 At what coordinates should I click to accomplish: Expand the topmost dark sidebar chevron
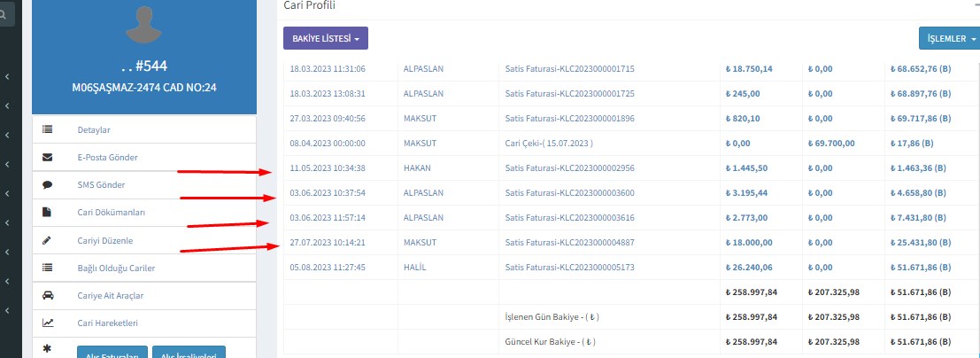7,78
